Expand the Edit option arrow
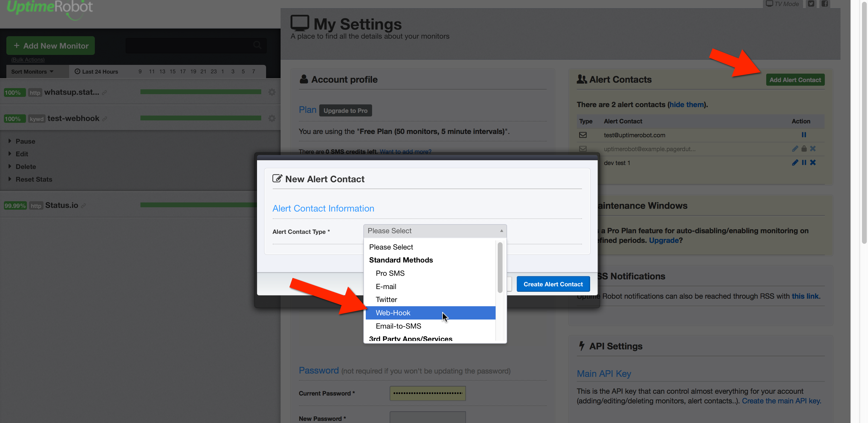Screen dimensions: 868x423 [x=10, y=154]
